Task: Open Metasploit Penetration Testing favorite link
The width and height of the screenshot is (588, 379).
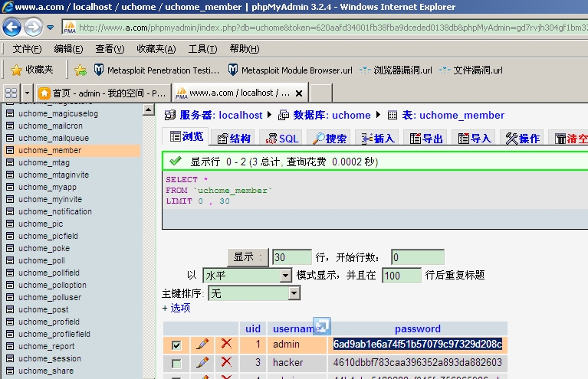Action: [156, 70]
